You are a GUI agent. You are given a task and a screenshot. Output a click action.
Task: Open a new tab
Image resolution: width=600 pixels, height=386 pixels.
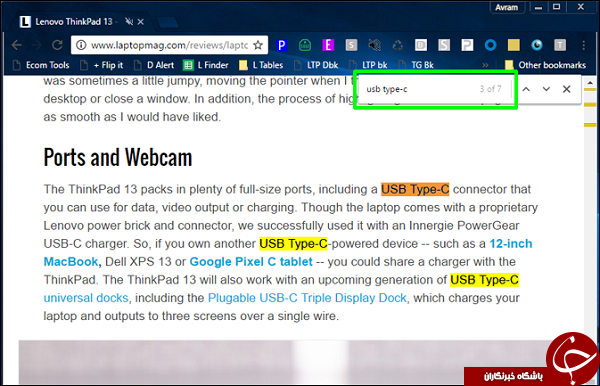click(167, 22)
